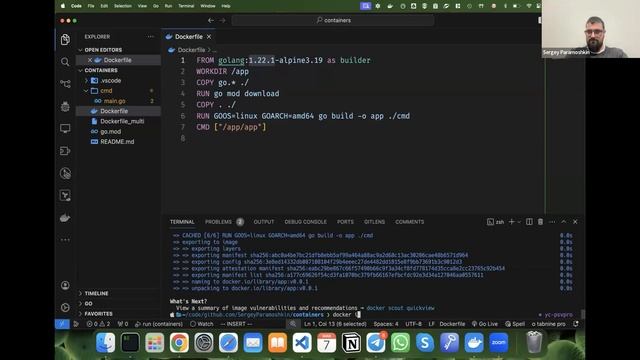Image resolution: width=640 pixels, height=360 pixels.
Task: Switch to the Ports panel tab
Action: pos(345,222)
